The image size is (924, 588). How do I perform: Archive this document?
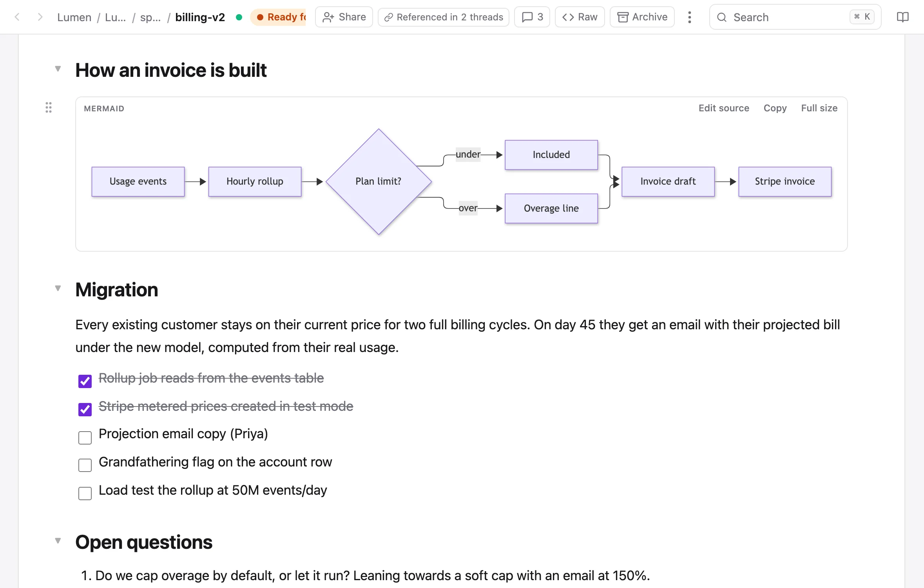(642, 17)
